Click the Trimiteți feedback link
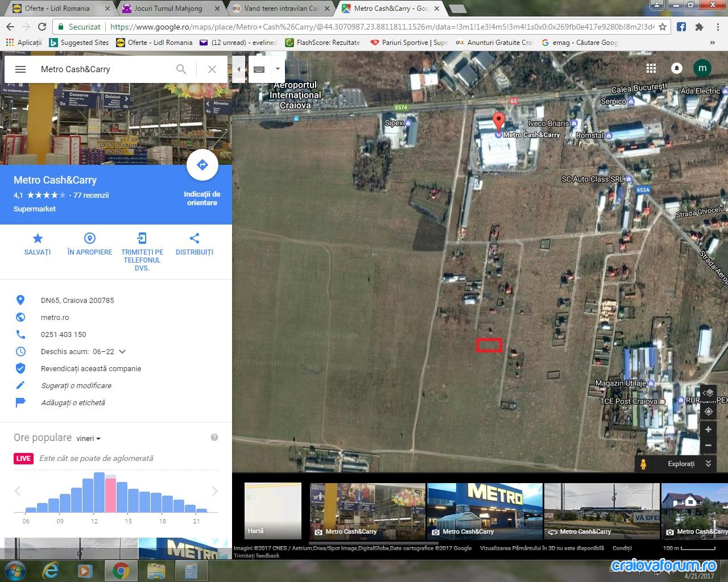 [257, 556]
